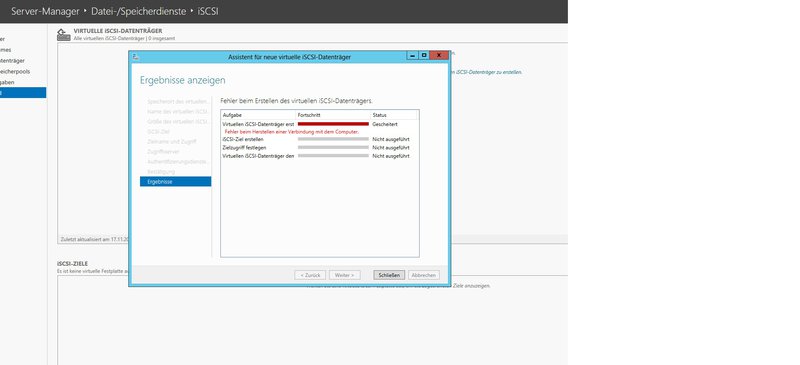Click 'Virtuellen iSCSI-Datenträger den' task

(258, 156)
